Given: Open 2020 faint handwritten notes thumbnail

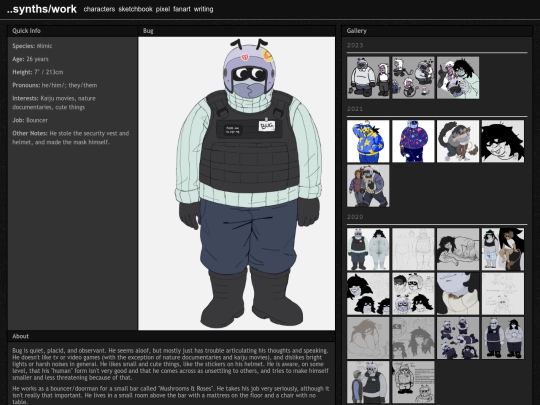Looking at the screenshot, I should click(x=503, y=294).
